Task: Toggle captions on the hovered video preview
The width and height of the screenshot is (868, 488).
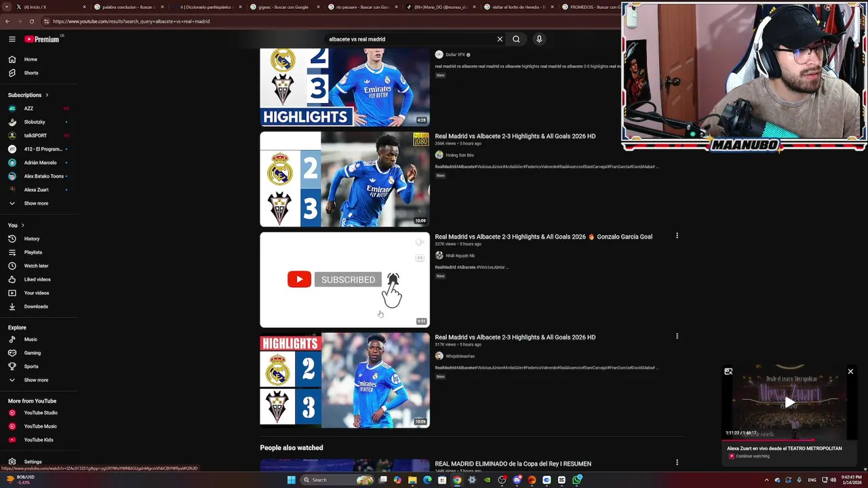Action: click(x=420, y=258)
